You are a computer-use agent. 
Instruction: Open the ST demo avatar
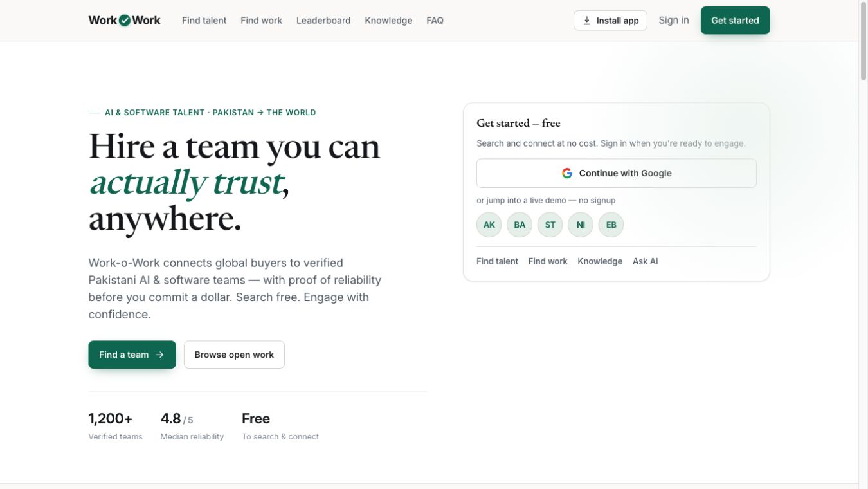coord(550,225)
